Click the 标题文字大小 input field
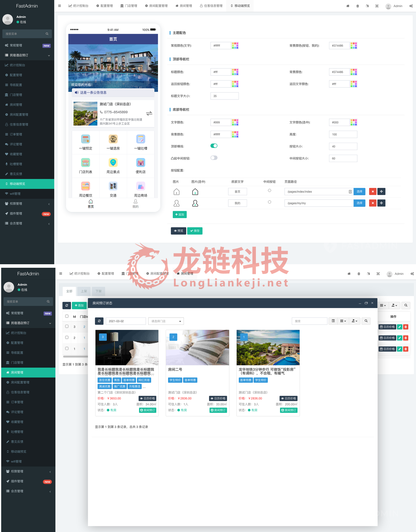Image resolution: width=416 pixels, height=532 pixels. 224,96
